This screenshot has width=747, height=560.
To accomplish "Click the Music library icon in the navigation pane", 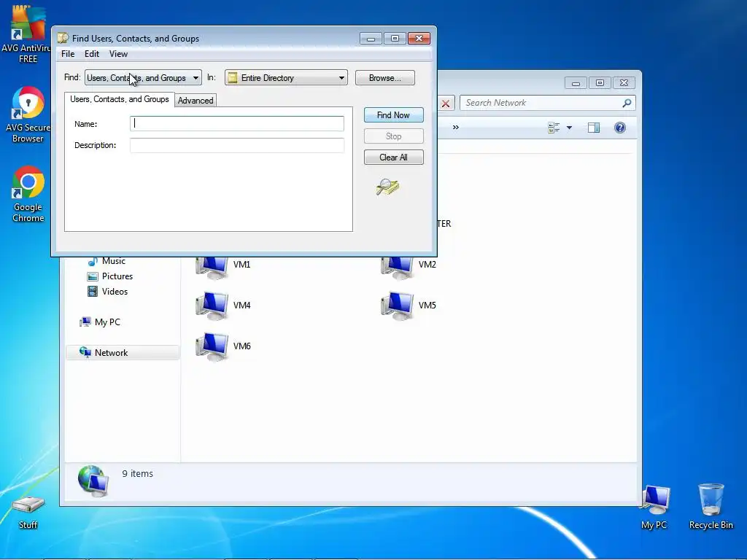I will click(x=93, y=261).
